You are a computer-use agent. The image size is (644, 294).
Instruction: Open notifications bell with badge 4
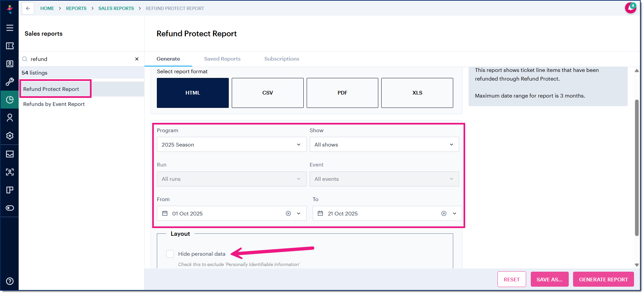click(x=630, y=8)
